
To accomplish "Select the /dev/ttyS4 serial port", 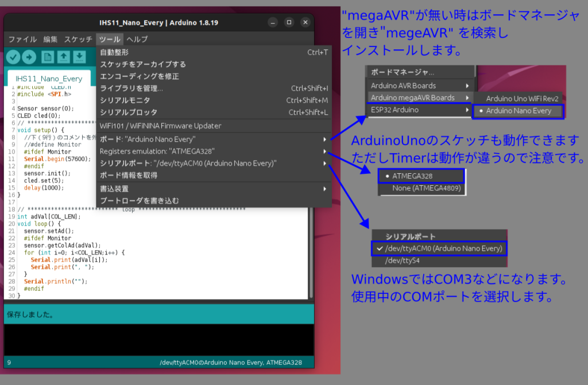I will 439,260.
